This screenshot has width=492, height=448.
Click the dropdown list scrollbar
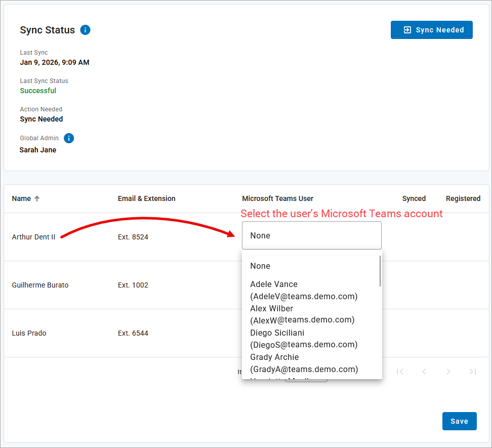[x=380, y=271]
